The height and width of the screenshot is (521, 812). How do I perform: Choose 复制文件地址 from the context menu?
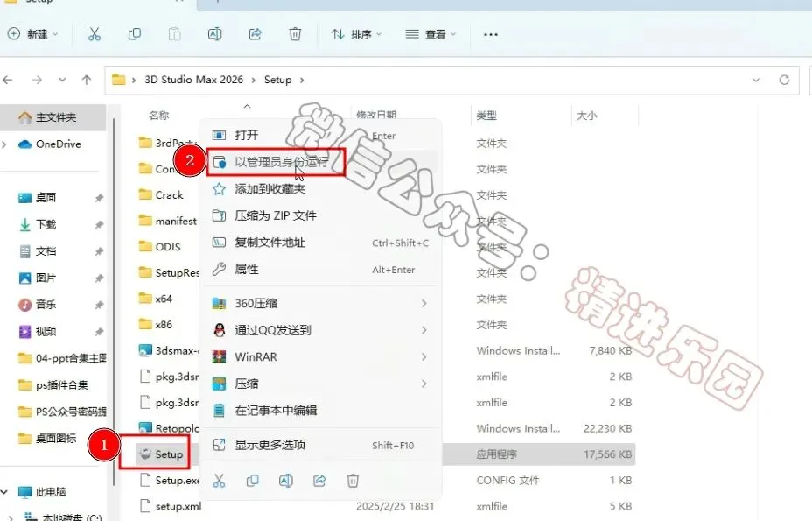coord(320,243)
